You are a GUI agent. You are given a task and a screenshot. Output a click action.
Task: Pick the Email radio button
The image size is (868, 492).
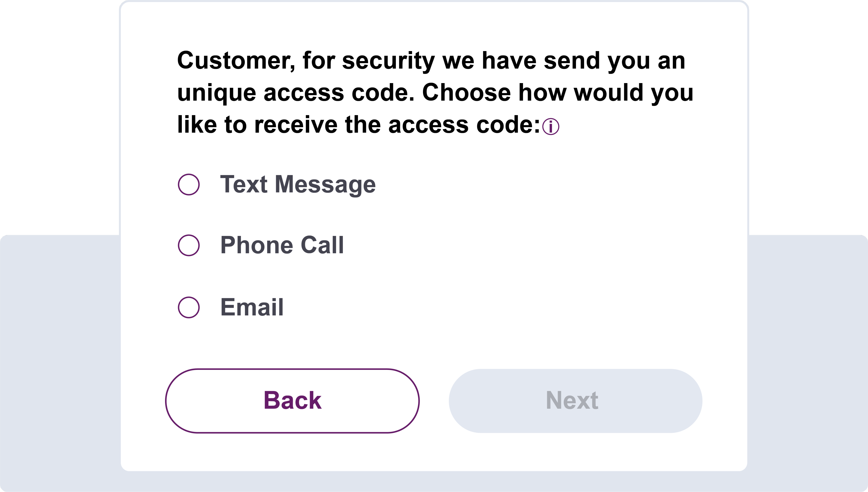click(189, 308)
